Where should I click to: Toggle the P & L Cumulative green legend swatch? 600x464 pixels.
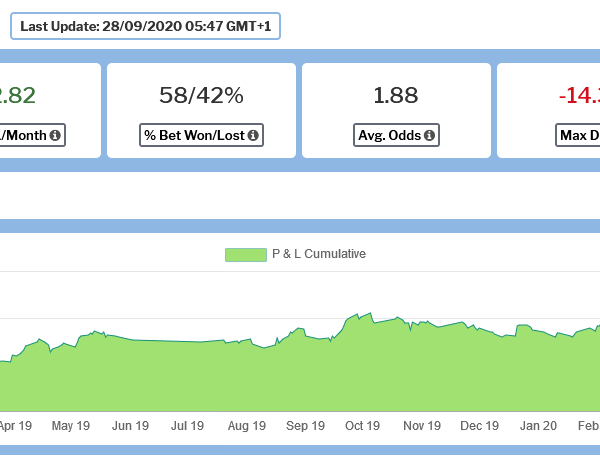pos(245,254)
